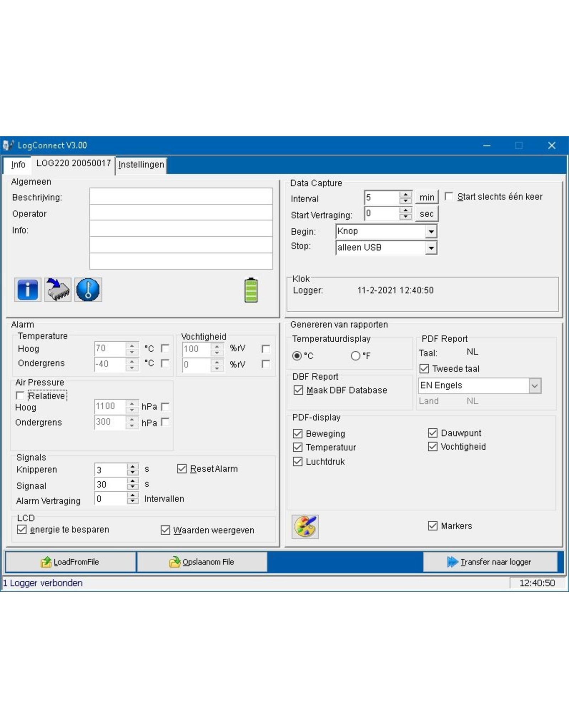Select the °F temperature radio button

pos(355,355)
